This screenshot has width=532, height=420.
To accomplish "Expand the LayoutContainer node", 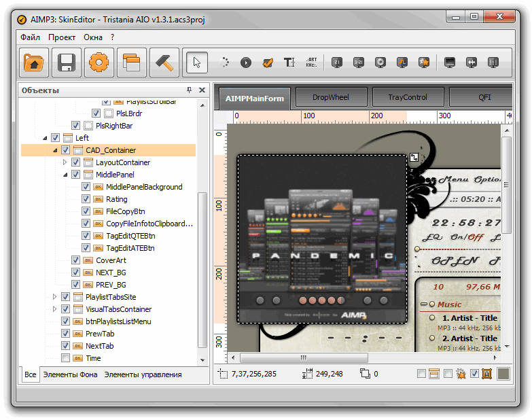I will [65, 162].
